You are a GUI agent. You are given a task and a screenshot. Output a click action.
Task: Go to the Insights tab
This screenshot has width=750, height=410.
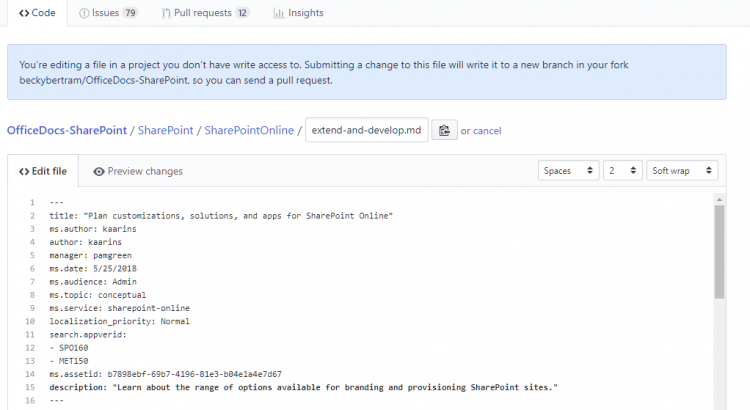click(298, 13)
